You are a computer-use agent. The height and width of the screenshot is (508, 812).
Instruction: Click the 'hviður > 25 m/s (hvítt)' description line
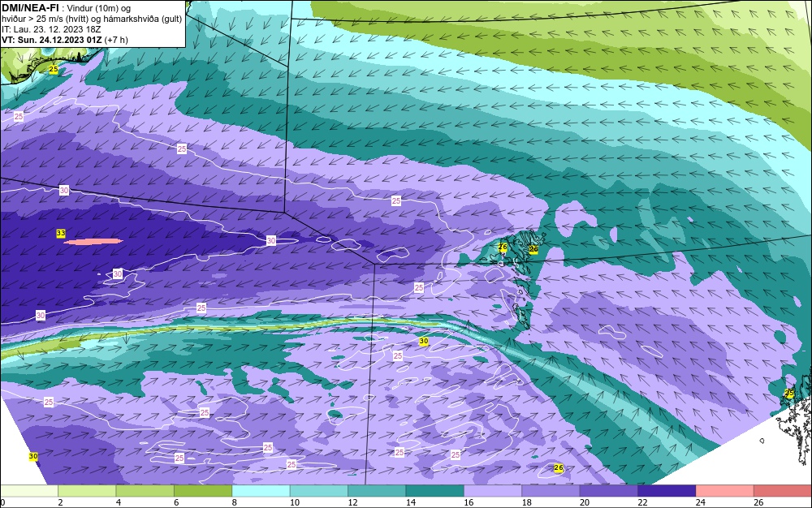tap(92, 19)
